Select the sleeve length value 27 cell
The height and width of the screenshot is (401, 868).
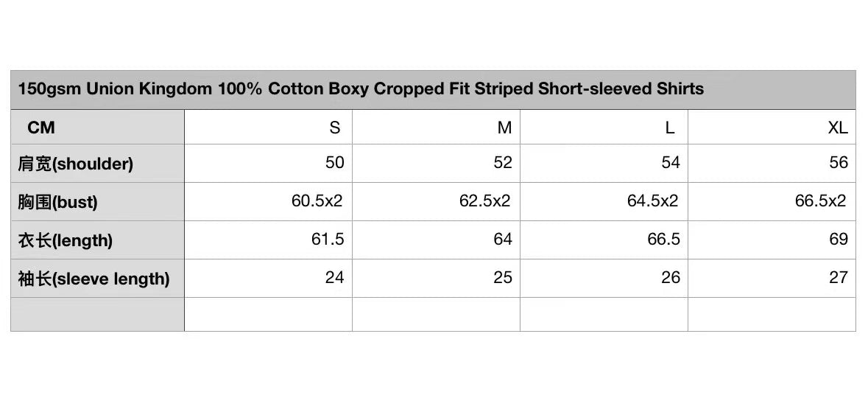(772, 278)
